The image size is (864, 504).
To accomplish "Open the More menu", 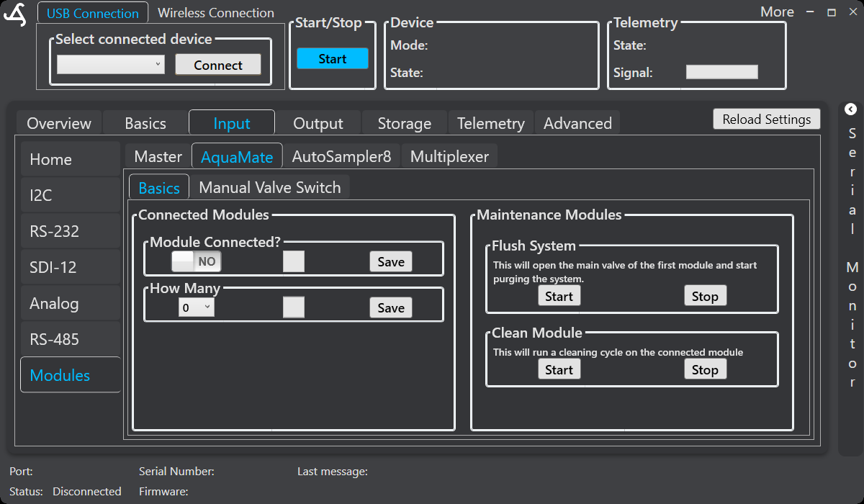I will 777,12.
